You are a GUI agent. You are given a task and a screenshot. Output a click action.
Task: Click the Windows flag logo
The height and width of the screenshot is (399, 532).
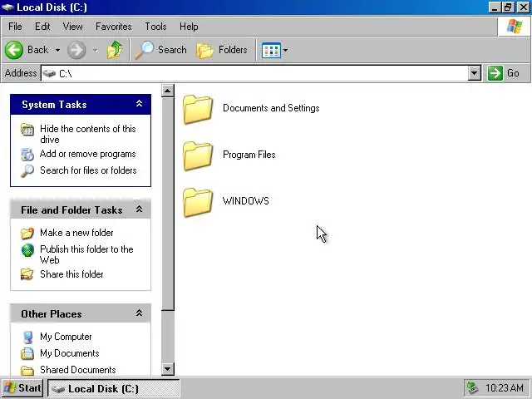coord(515,27)
